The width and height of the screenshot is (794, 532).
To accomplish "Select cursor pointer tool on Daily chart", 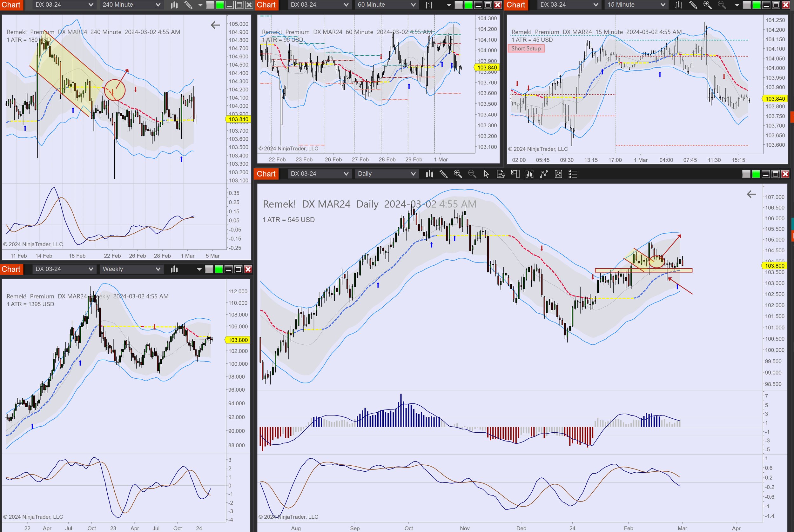I will (x=486, y=174).
